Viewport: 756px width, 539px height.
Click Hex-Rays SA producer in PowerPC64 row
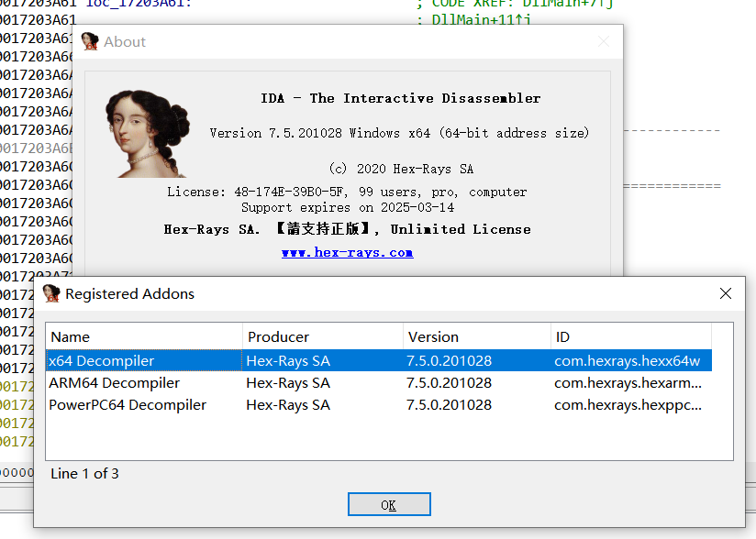pos(288,405)
